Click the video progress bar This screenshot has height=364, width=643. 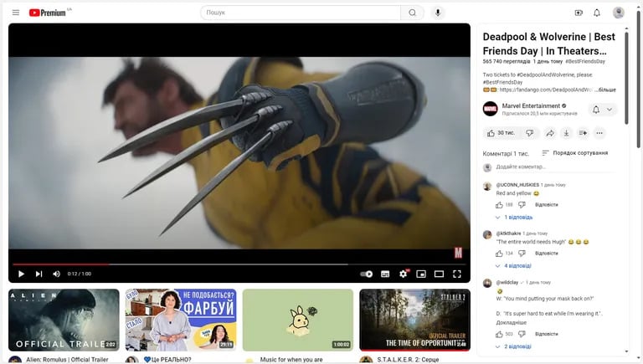239,264
